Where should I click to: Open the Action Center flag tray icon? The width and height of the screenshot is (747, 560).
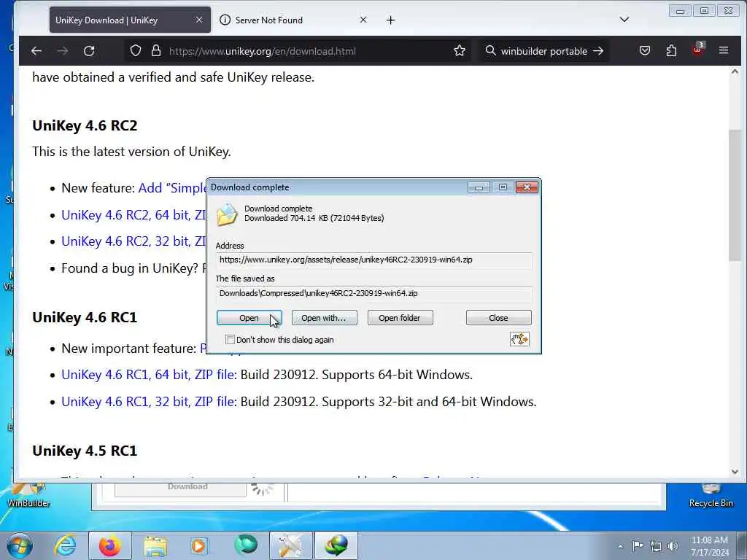(x=638, y=545)
